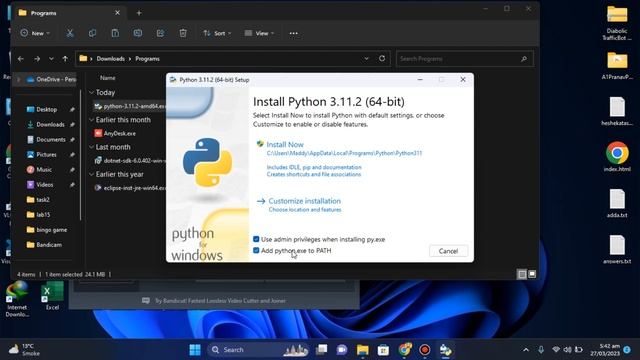Image resolution: width=640 pixels, height=360 pixels.
Task: Open the Bandicam recorder taskbar icon
Action: click(425, 350)
